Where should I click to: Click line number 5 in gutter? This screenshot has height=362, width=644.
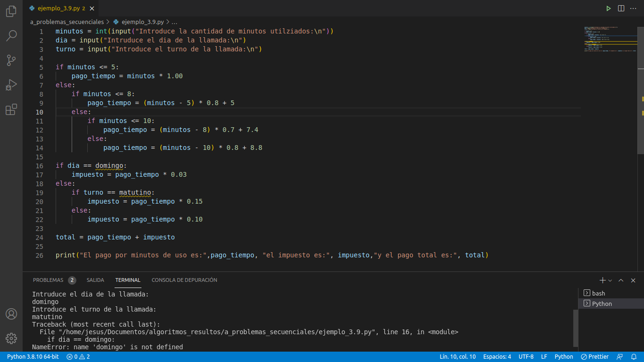(41, 67)
